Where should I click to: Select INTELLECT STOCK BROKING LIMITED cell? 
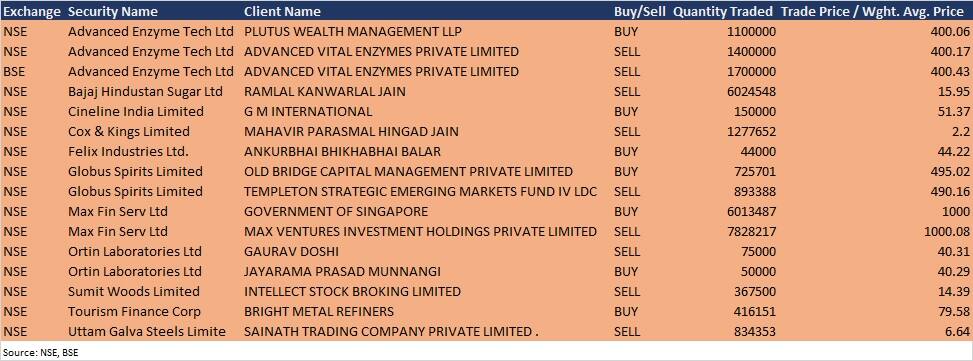tap(352, 292)
